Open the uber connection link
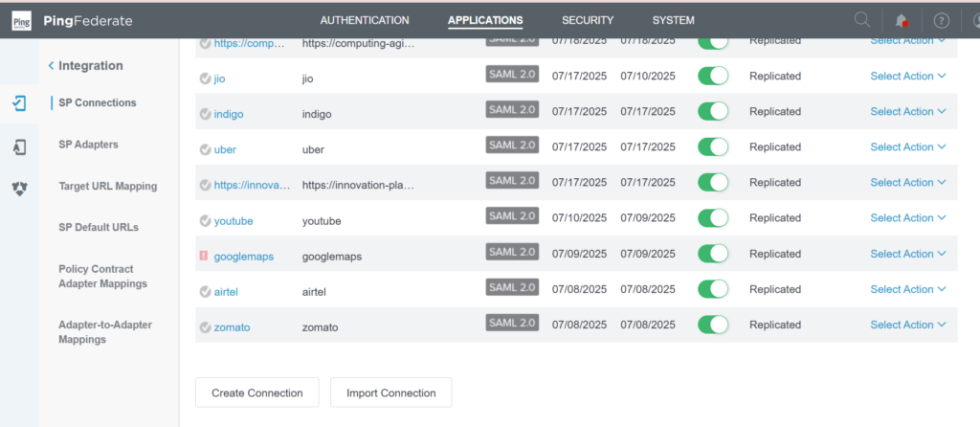This screenshot has height=427, width=980. [x=225, y=150]
